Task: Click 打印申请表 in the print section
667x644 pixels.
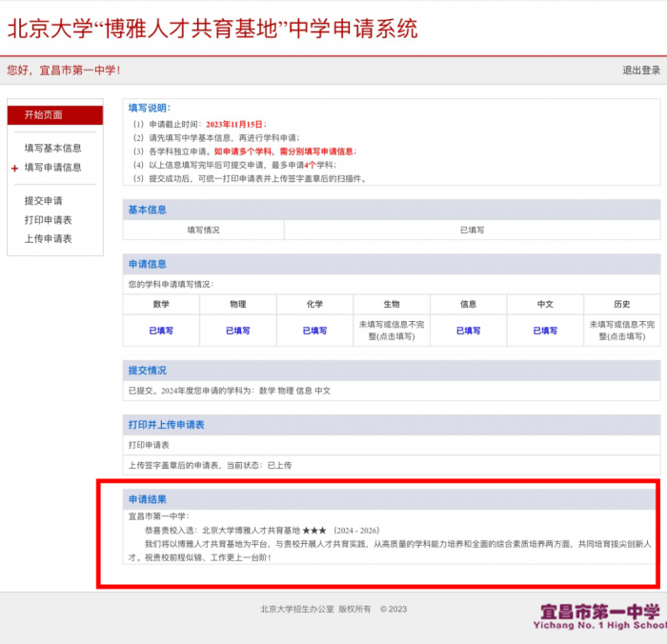Action: coord(149,445)
